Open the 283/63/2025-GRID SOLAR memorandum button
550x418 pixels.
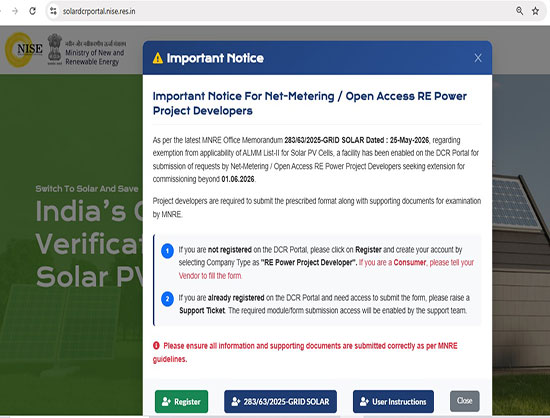coord(280,402)
